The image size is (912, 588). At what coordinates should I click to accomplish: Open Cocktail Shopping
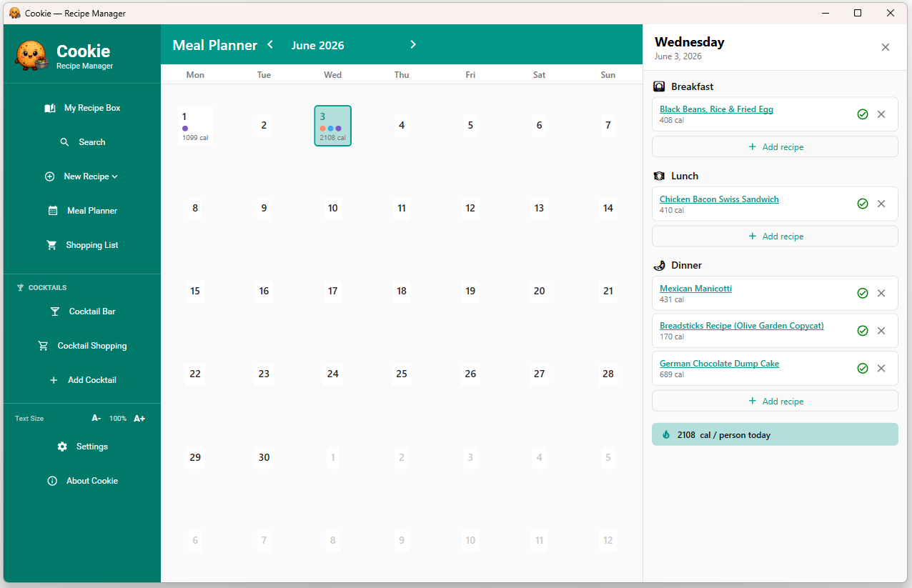coord(82,346)
